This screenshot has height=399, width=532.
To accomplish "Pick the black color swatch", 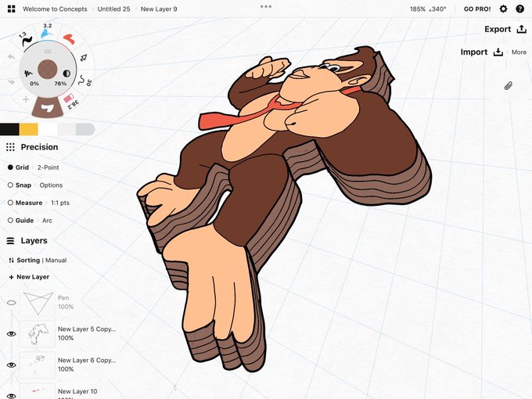I will [x=9, y=129].
